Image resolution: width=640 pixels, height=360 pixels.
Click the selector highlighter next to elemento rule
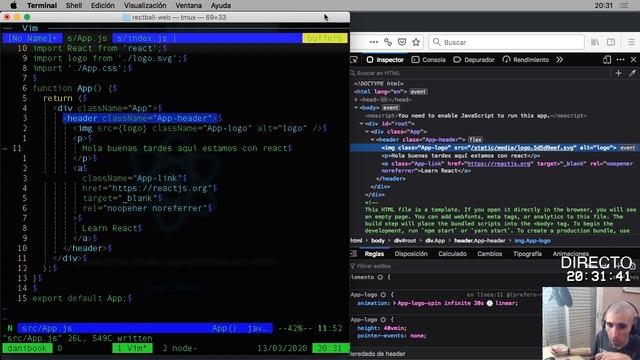(380, 277)
